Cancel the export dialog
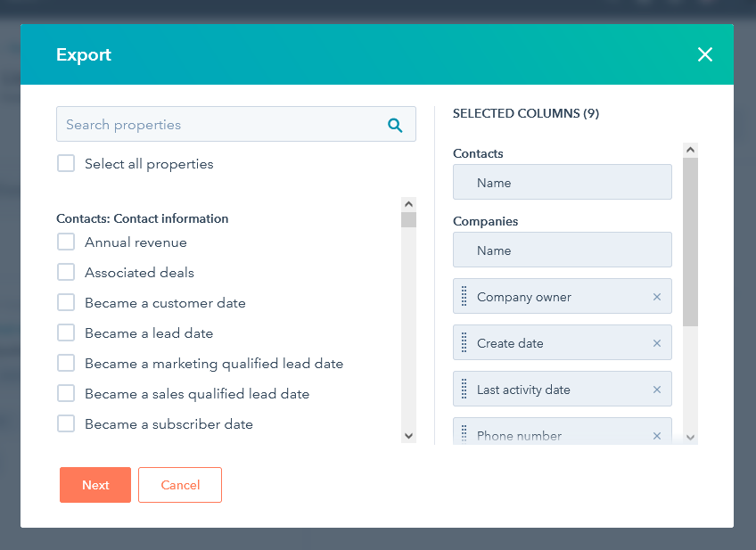Screen dimensions: 756x550 [179, 485]
